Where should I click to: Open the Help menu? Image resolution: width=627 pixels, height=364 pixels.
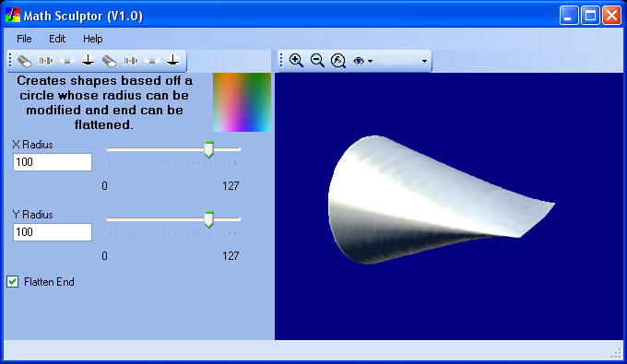(x=93, y=39)
